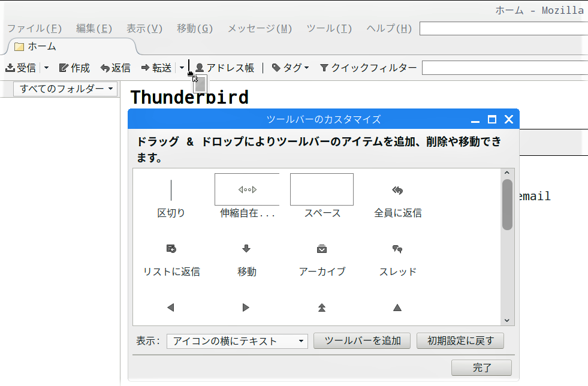Open the ファイル(F) menu
The width and height of the screenshot is (588, 386).
click(x=35, y=29)
